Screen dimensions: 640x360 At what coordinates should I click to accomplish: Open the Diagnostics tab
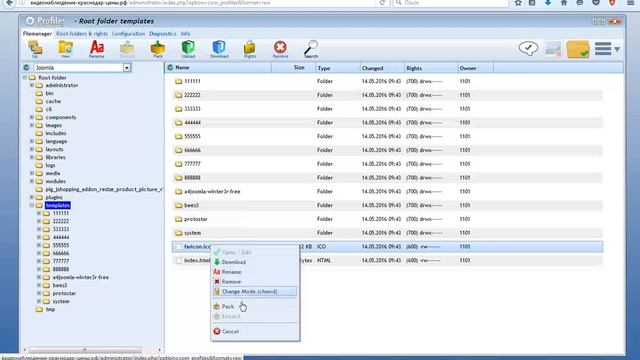click(162, 33)
